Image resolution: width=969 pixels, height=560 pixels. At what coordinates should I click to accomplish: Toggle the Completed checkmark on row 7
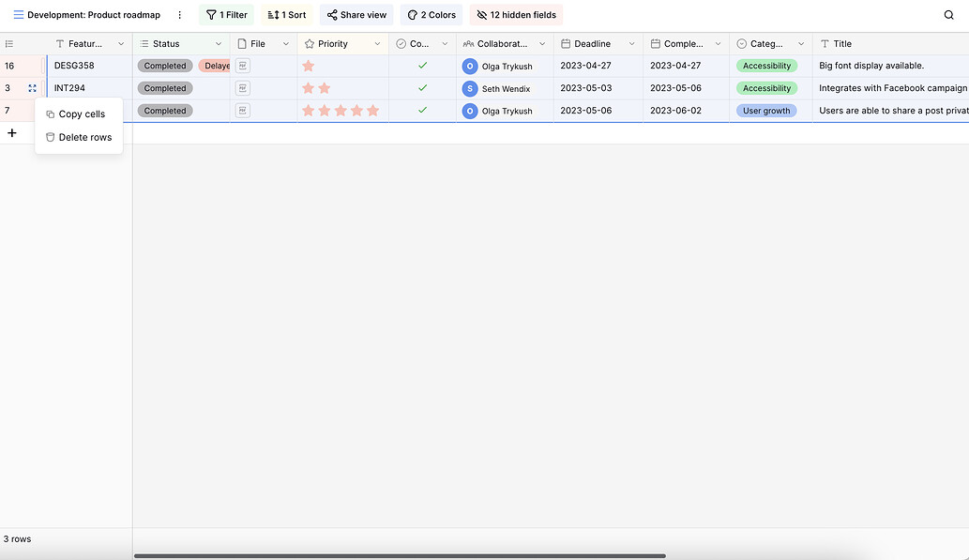[x=422, y=111]
